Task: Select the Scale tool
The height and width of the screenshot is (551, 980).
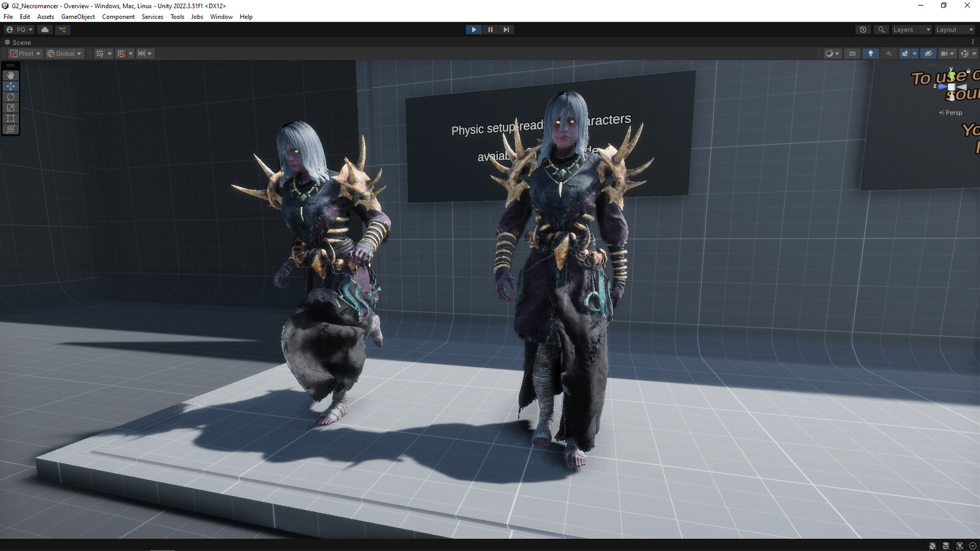Action: (10, 108)
